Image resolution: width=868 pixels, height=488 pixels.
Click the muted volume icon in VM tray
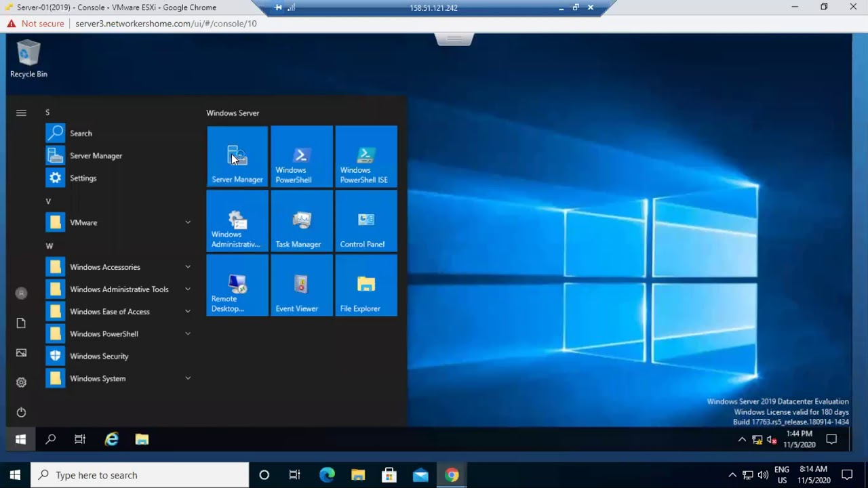[x=772, y=440]
